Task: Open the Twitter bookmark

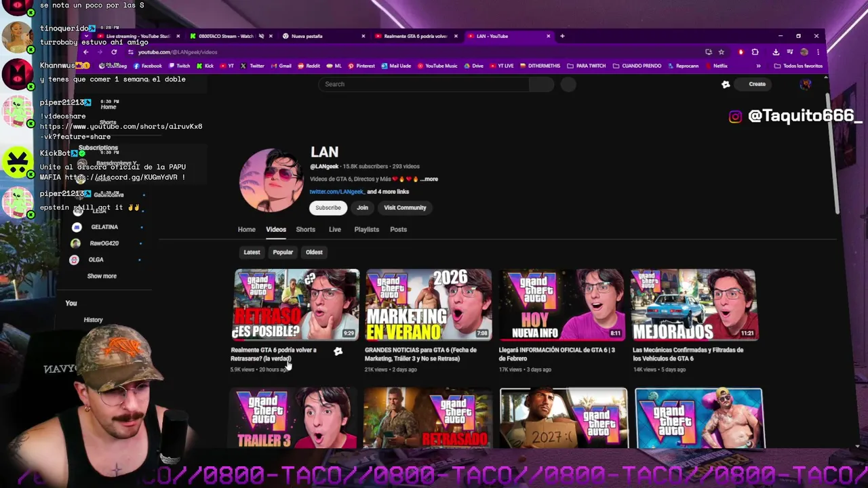Action: pyautogui.click(x=252, y=66)
